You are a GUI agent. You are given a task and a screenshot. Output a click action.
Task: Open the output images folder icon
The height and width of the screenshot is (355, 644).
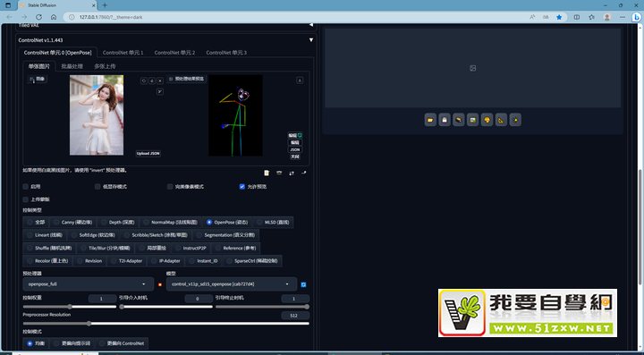click(x=430, y=120)
